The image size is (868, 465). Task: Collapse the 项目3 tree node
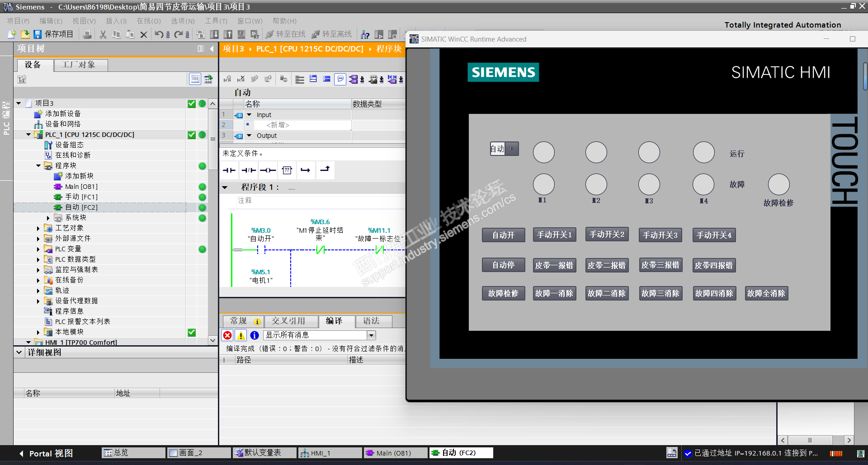point(19,103)
